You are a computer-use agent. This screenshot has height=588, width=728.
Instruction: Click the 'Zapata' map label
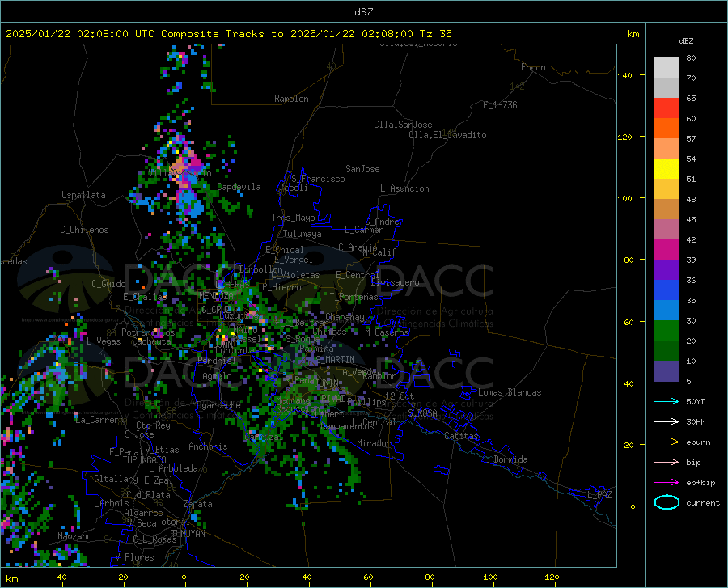point(198,504)
